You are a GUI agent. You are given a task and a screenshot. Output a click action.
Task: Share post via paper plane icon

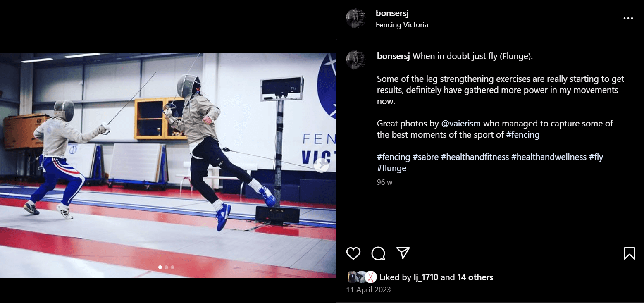403,253
